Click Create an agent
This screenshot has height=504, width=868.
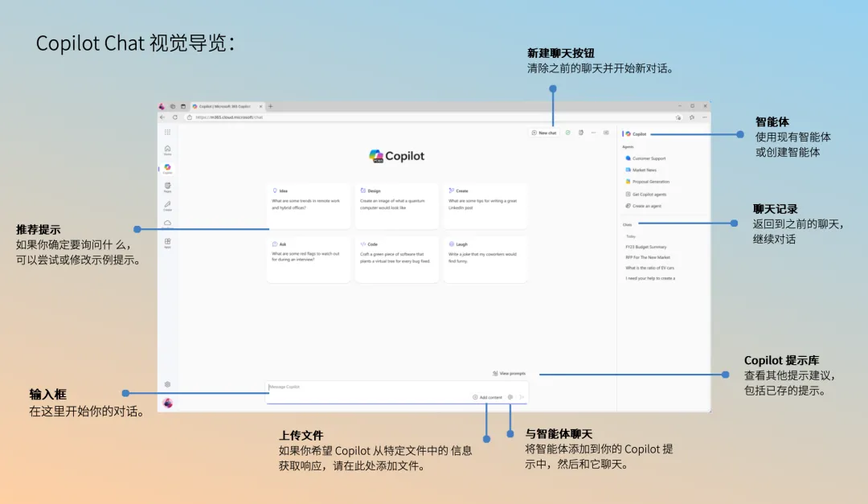coord(643,206)
